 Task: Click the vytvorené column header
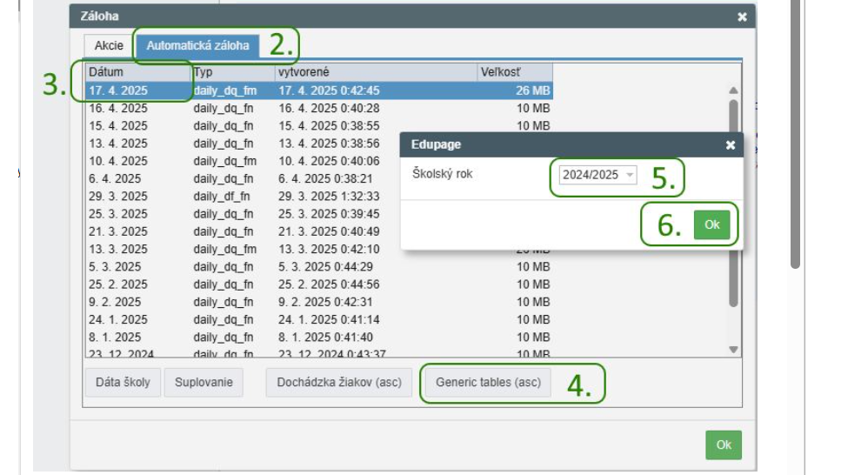point(375,72)
